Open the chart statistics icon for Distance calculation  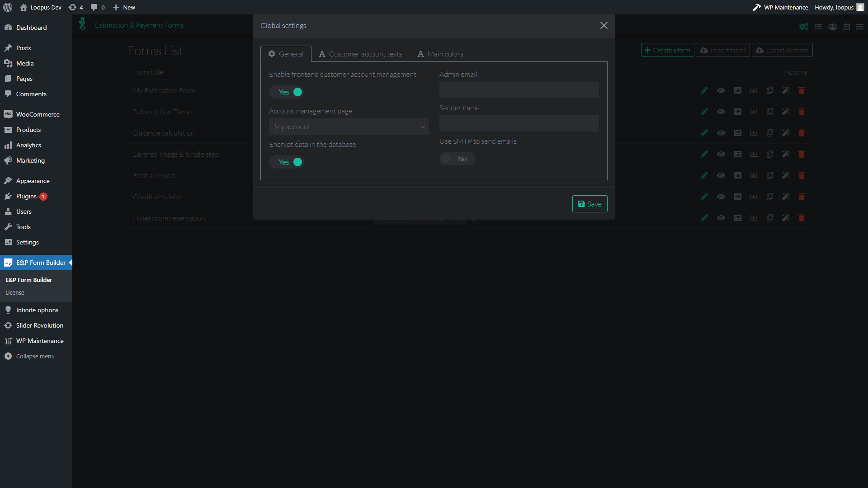[x=754, y=133]
